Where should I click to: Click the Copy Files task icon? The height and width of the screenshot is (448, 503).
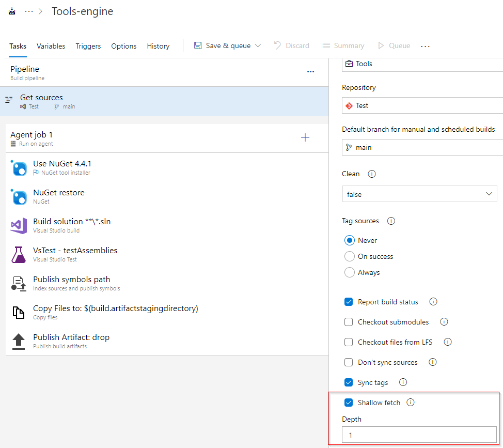(x=18, y=313)
